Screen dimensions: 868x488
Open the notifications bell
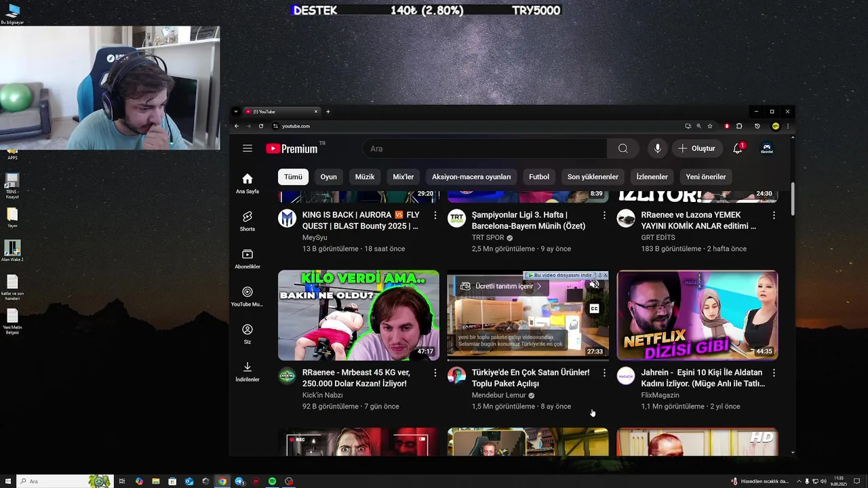738,148
